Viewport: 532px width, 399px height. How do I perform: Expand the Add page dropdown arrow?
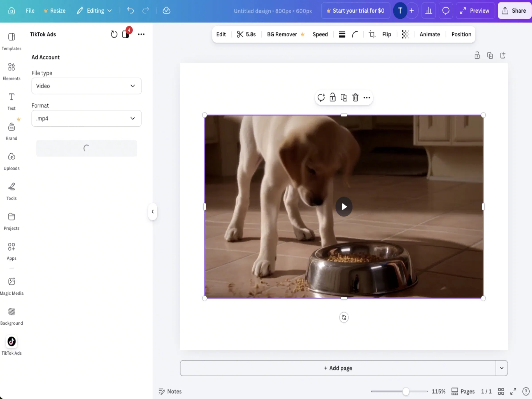point(502,368)
